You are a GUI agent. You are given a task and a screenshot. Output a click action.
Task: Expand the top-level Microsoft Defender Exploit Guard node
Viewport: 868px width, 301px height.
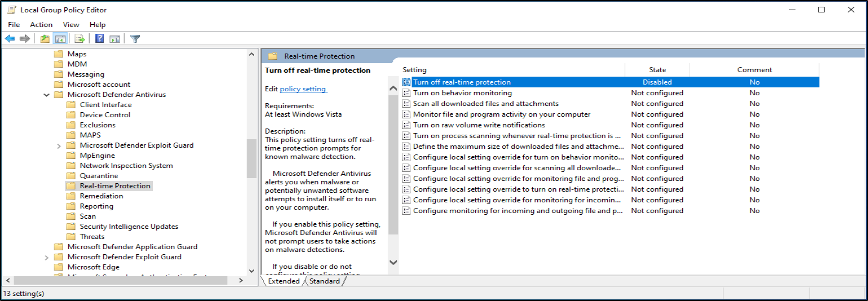point(47,257)
